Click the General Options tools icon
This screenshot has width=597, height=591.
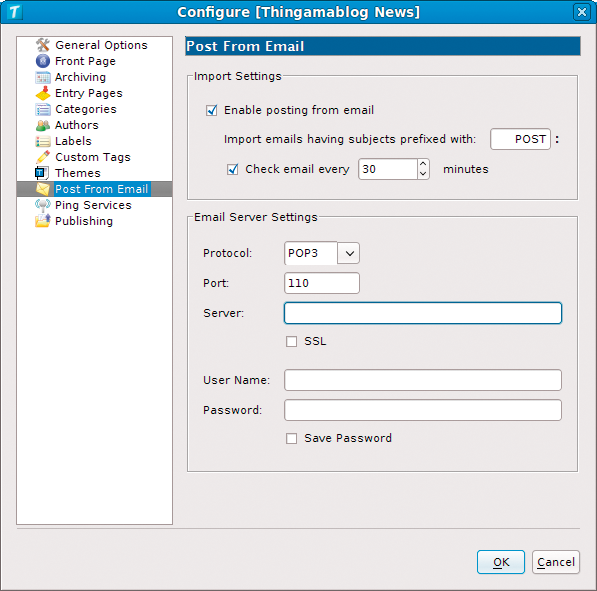[x=43, y=45]
